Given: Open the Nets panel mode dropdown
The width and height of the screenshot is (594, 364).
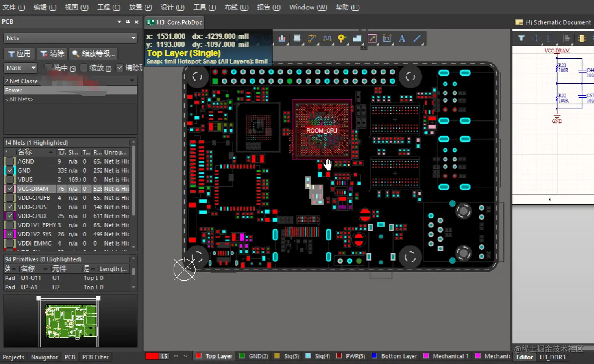Looking at the screenshot, I should [x=70, y=38].
